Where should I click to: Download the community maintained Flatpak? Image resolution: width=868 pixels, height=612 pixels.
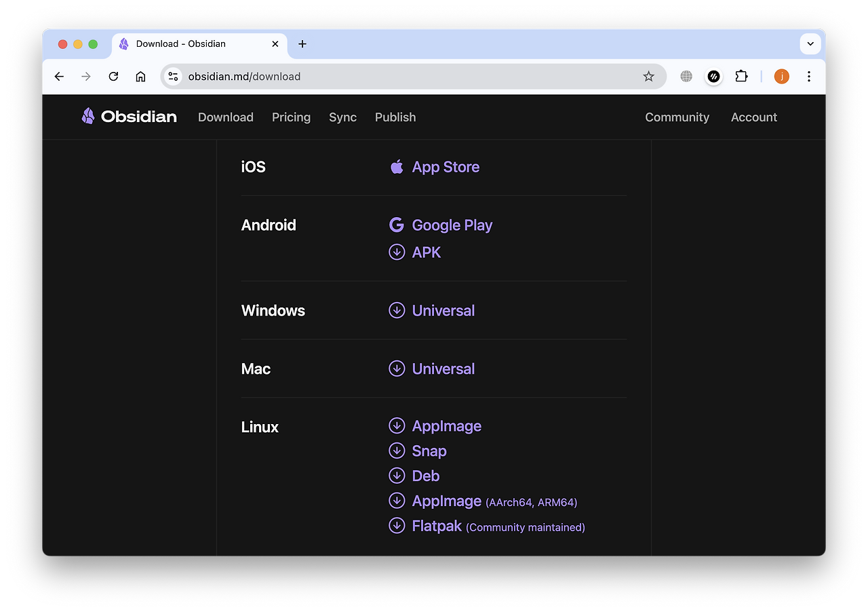pos(436,526)
